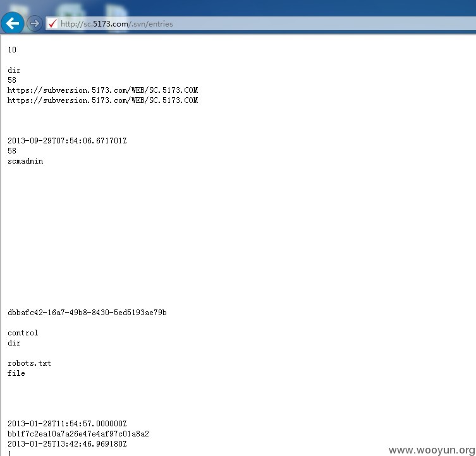Click the 'scmadmin' author text
This screenshot has height=456, width=476.
pos(25,161)
